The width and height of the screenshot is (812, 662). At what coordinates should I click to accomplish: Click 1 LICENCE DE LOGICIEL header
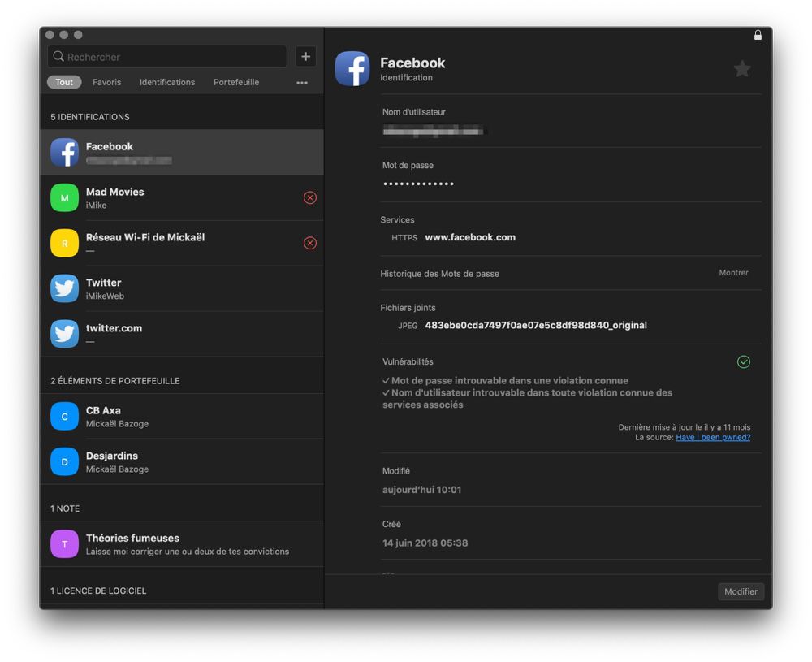click(x=98, y=591)
